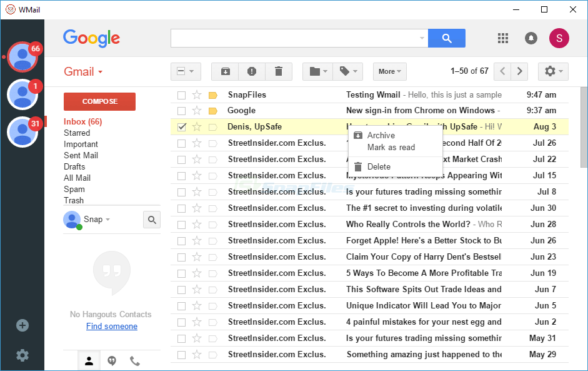Expand the More actions dropdown
The height and width of the screenshot is (371, 588).
point(390,71)
